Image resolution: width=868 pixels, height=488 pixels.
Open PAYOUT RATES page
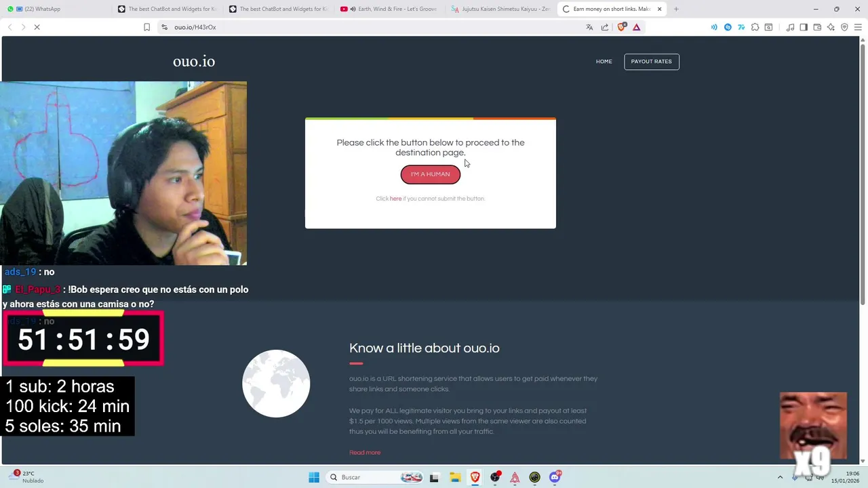651,62
